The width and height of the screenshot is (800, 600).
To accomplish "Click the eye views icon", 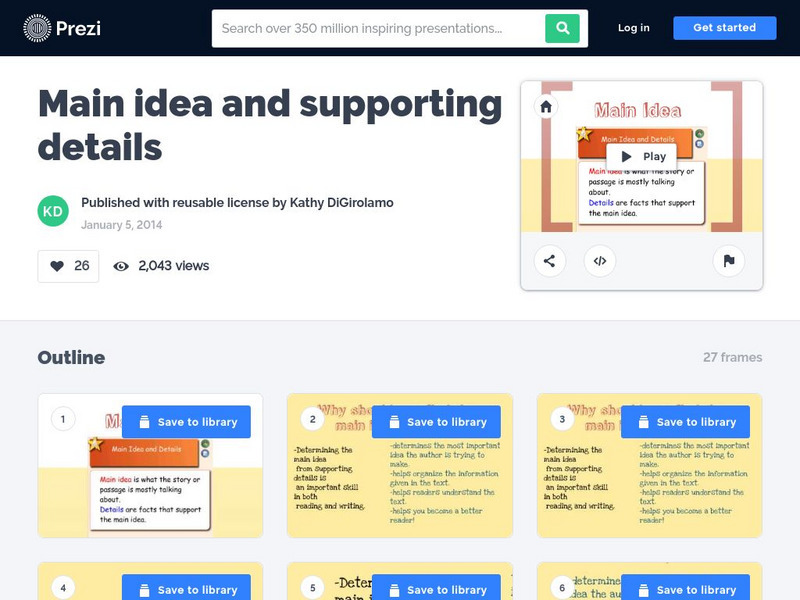I will coord(121,266).
